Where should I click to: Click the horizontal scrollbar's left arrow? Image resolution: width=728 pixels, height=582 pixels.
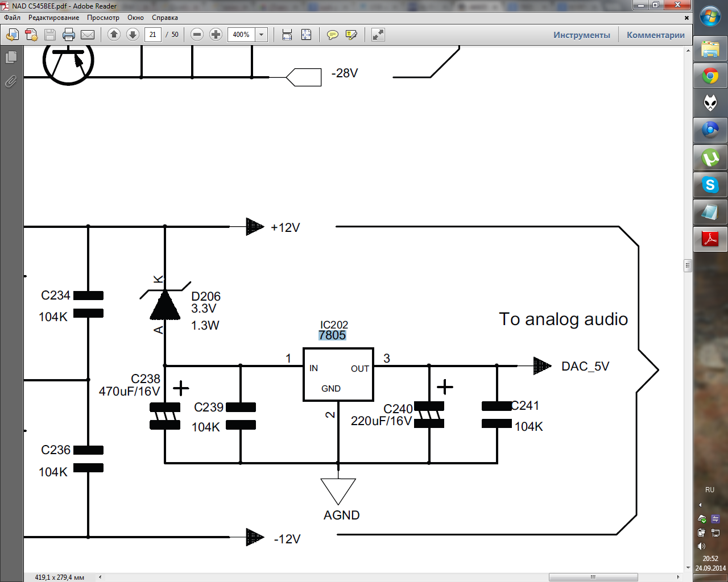(100, 577)
